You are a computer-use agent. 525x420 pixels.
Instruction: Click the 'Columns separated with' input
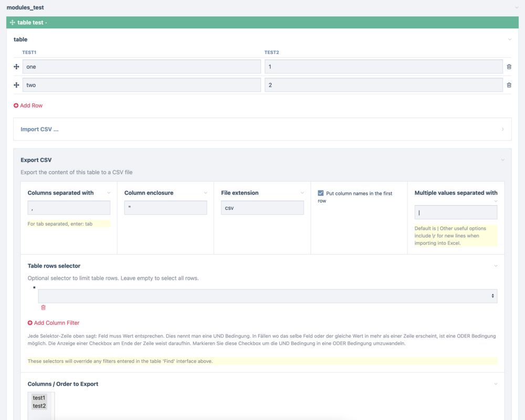click(x=69, y=208)
